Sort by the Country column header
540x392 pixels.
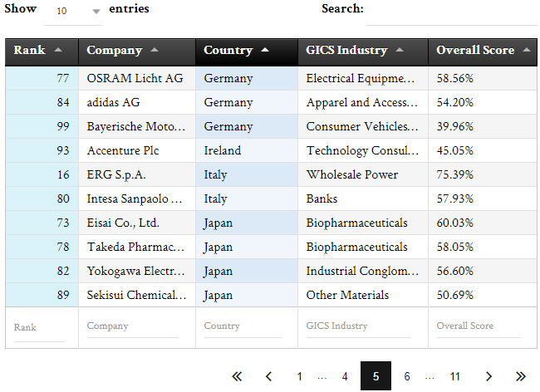[x=247, y=51]
